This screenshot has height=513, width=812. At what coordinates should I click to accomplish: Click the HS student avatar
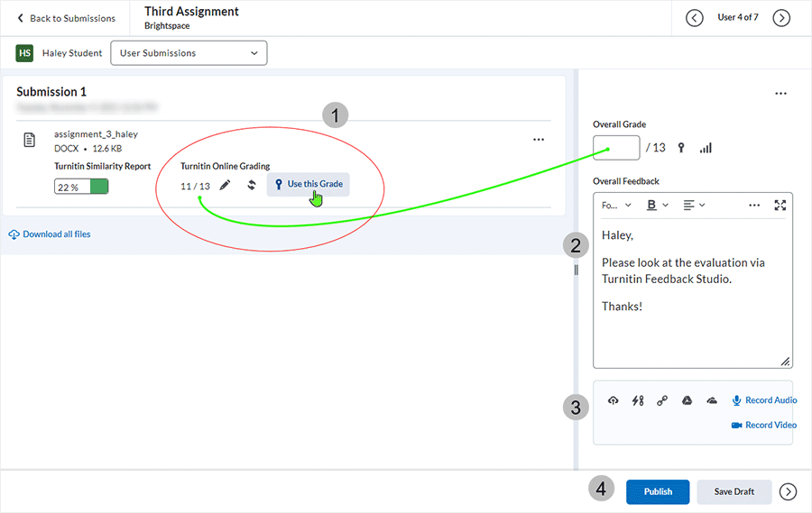click(24, 53)
